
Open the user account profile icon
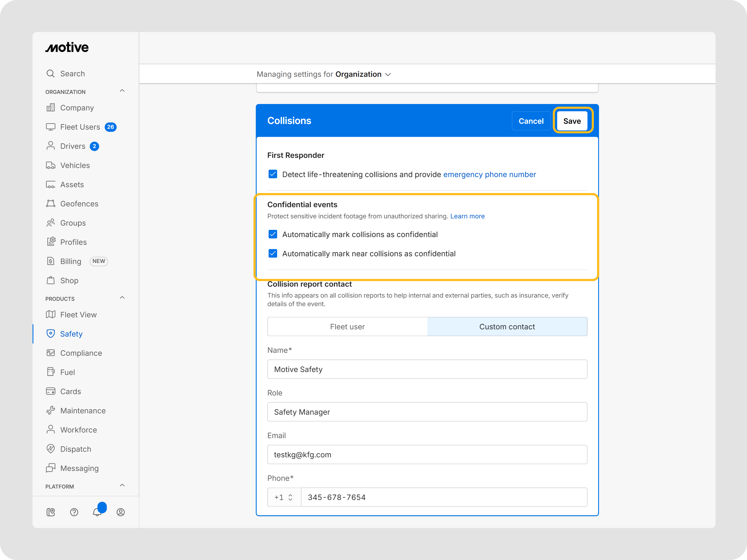point(121,512)
